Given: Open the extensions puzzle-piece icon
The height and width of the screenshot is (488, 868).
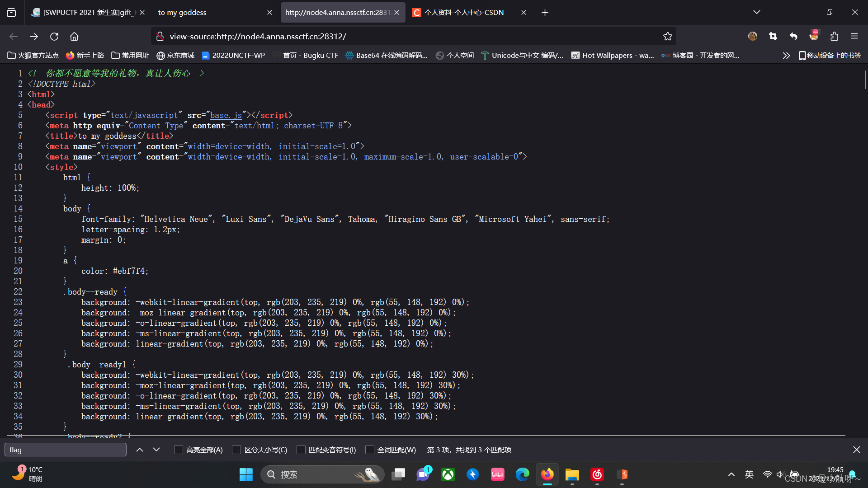Looking at the screenshot, I should click(x=835, y=36).
